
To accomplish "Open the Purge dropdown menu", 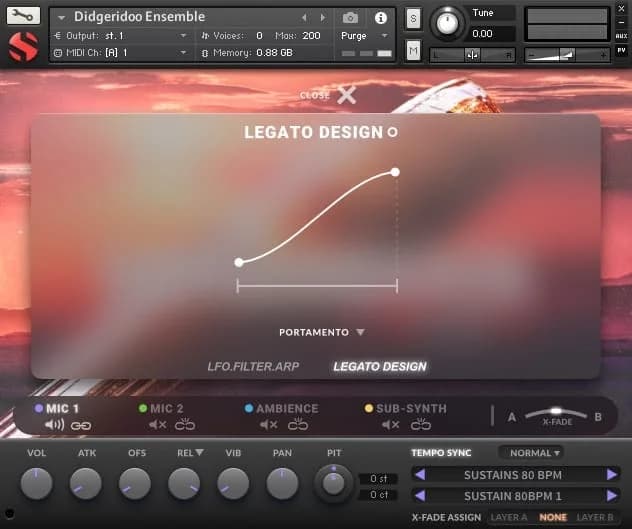I will tap(361, 35).
